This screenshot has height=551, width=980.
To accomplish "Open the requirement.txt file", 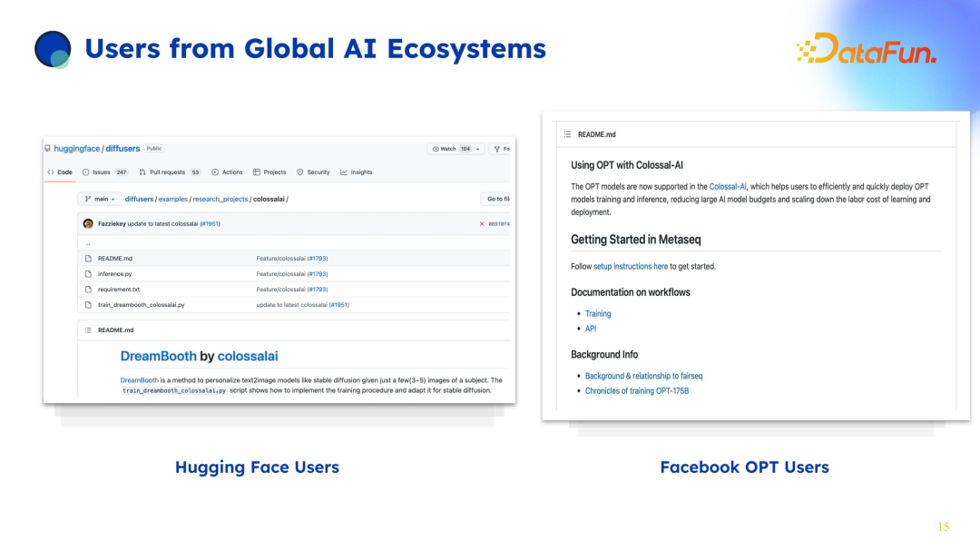I will (119, 290).
